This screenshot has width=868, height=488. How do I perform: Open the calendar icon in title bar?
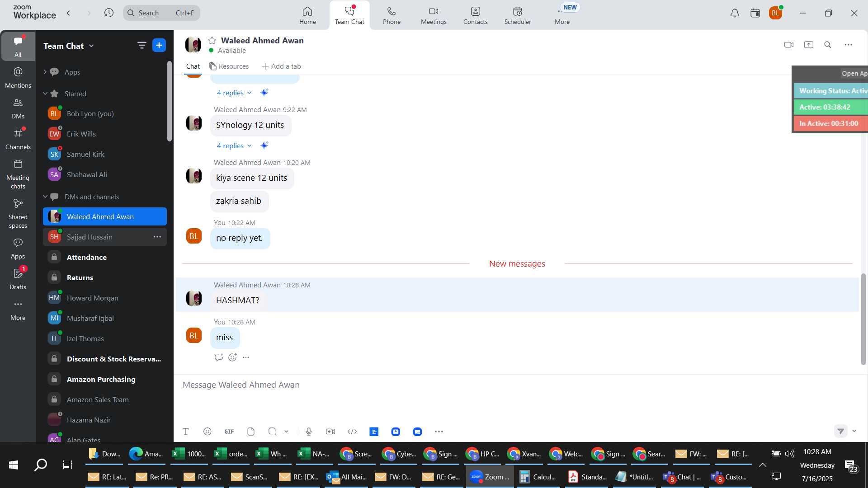(755, 13)
